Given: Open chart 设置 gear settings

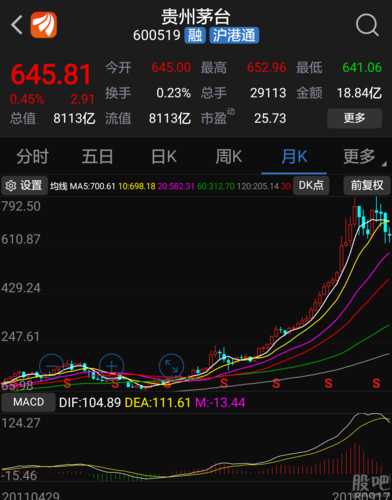Looking at the screenshot, I should 24,185.
